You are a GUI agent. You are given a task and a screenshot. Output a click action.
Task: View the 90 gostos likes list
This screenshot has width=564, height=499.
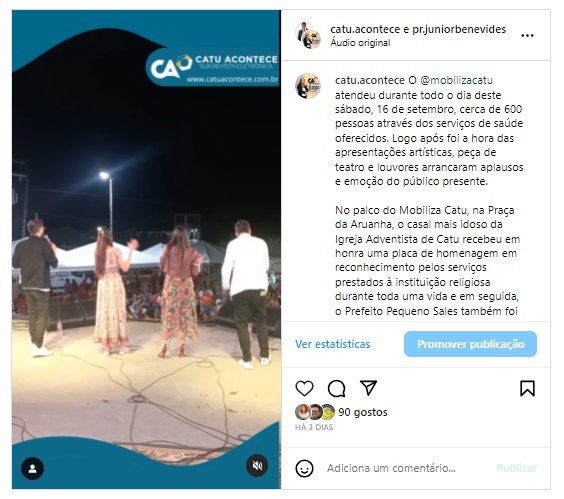pyautogui.click(x=363, y=412)
